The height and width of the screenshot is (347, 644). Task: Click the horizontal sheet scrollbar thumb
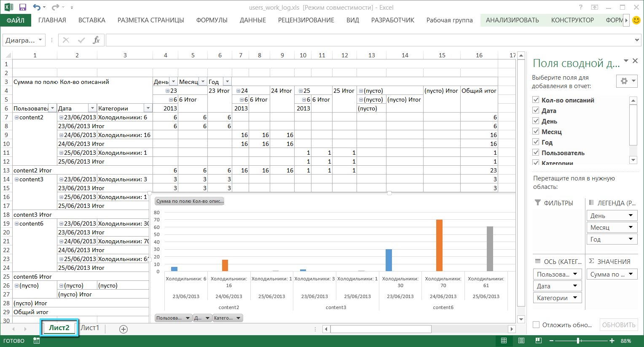pyautogui.click(x=381, y=329)
